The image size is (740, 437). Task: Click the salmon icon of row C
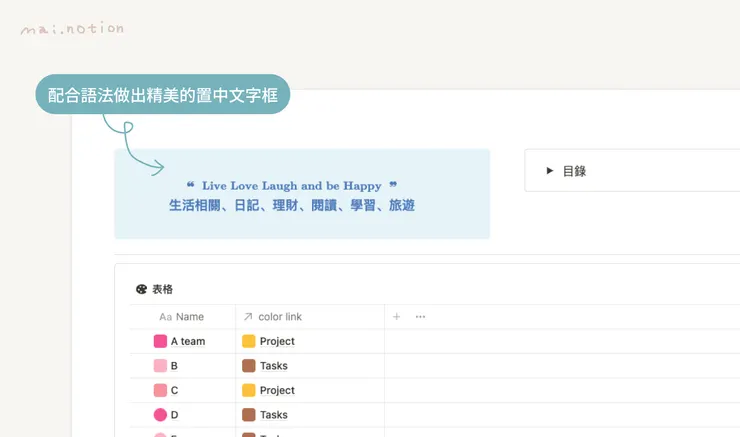pyautogui.click(x=160, y=390)
